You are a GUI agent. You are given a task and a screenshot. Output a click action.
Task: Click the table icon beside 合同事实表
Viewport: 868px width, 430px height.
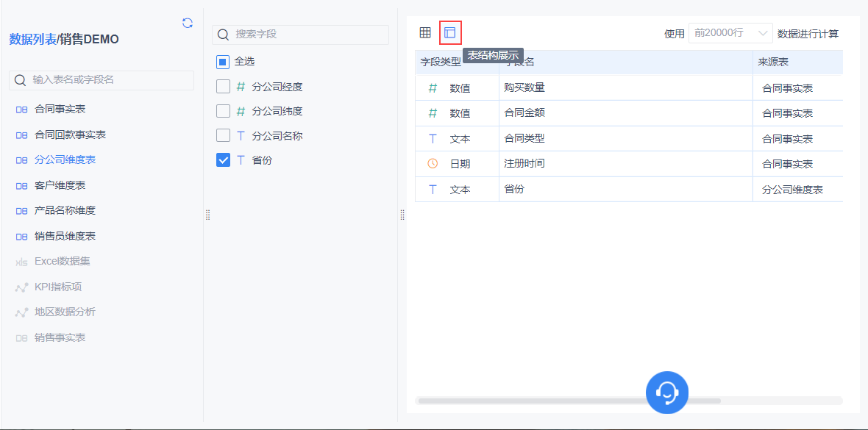coord(21,110)
